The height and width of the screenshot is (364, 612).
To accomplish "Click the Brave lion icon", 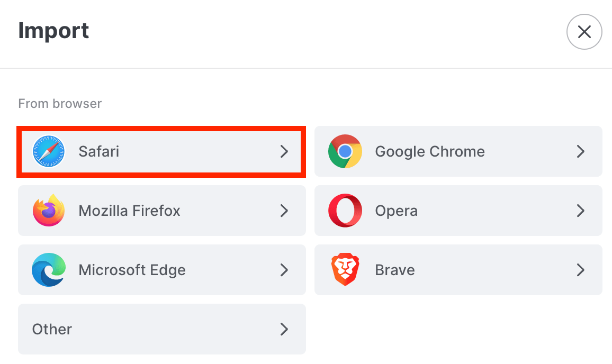I will (345, 270).
